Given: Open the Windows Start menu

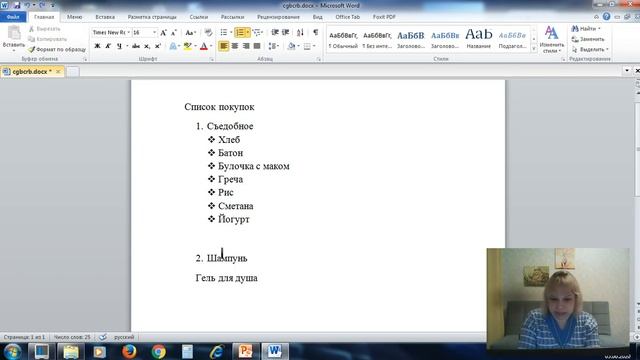Looking at the screenshot, I should [12, 352].
